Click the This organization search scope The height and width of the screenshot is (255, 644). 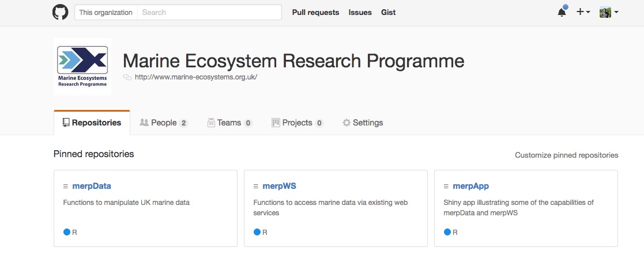tap(106, 12)
